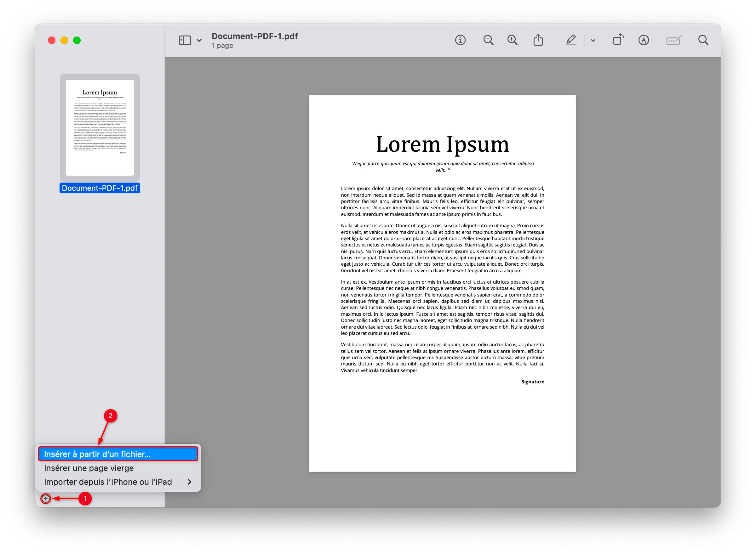Rotate the page with the rotate icon
The image size is (756, 554).
coord(618,40)
